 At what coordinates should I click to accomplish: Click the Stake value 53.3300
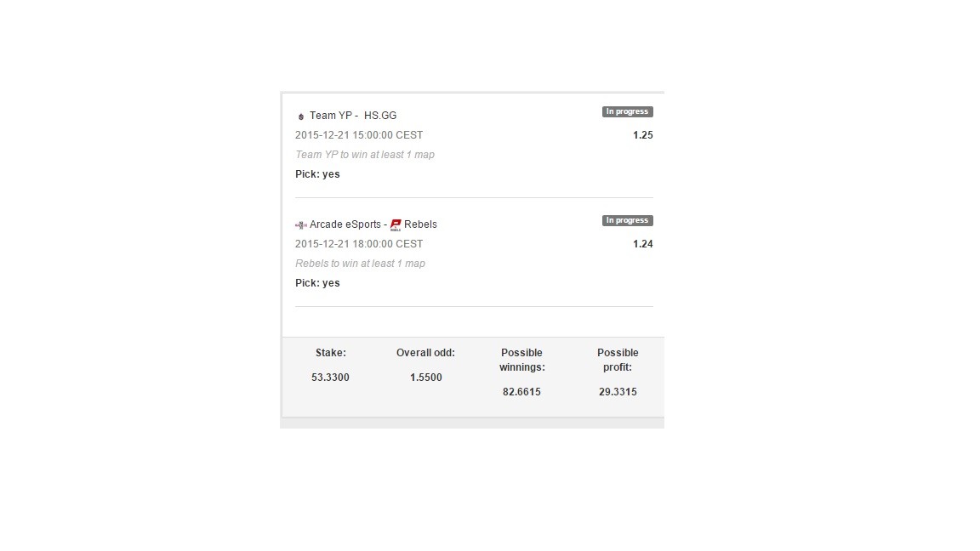click(331, 378)
